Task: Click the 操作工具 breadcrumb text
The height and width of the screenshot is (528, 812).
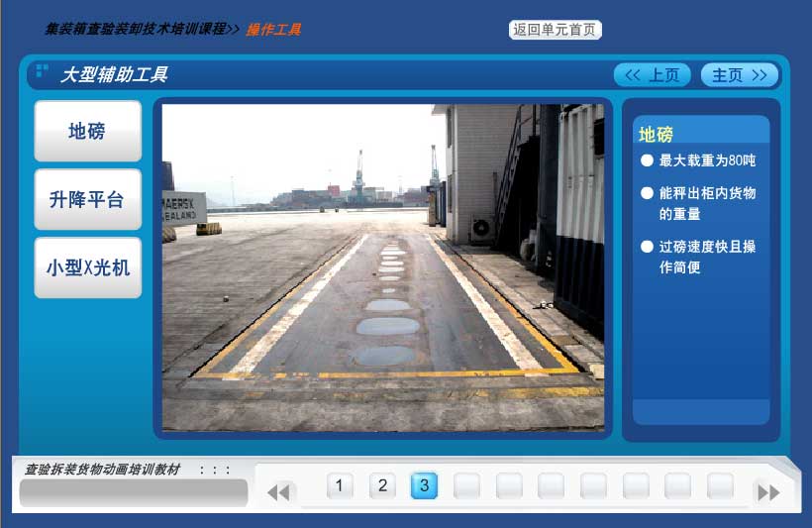Action: pos(273,30)
